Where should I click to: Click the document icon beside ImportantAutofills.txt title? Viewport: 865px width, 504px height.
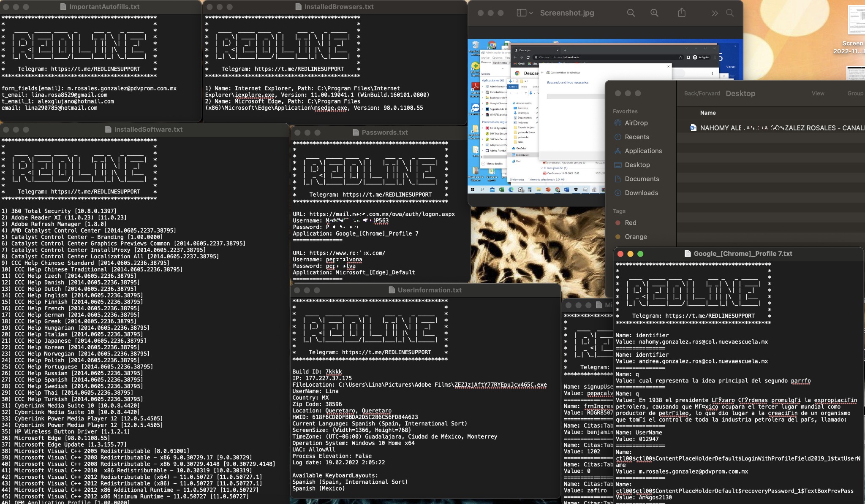point(63,7)
